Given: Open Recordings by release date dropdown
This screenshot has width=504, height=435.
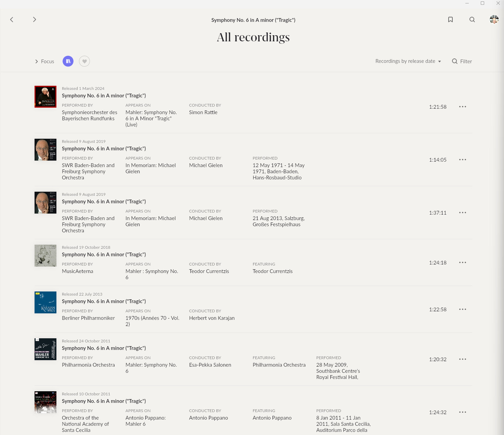Looking at the screenshot, I should tap(408, 61).
